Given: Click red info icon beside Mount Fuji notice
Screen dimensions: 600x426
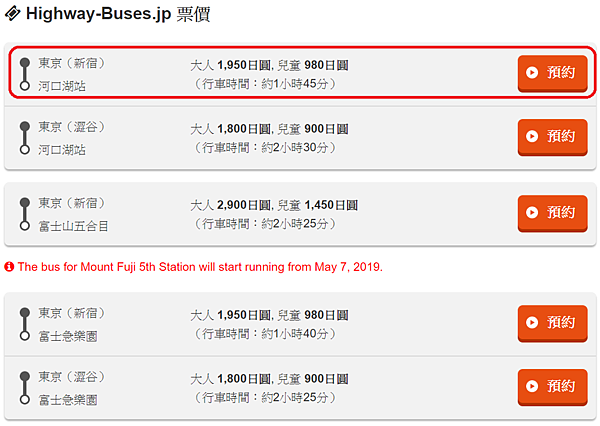Looking at the screenshot, I should [9, 267].
